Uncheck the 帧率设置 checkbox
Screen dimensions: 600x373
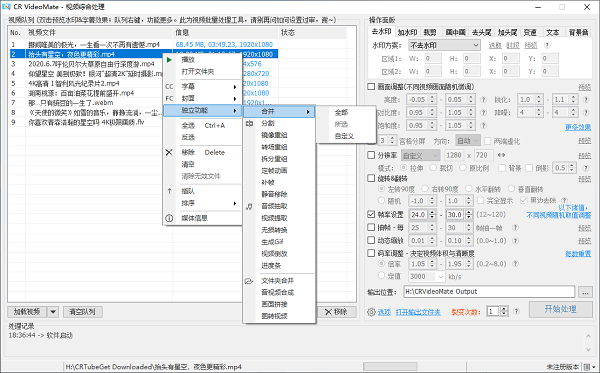coord(371,214)
